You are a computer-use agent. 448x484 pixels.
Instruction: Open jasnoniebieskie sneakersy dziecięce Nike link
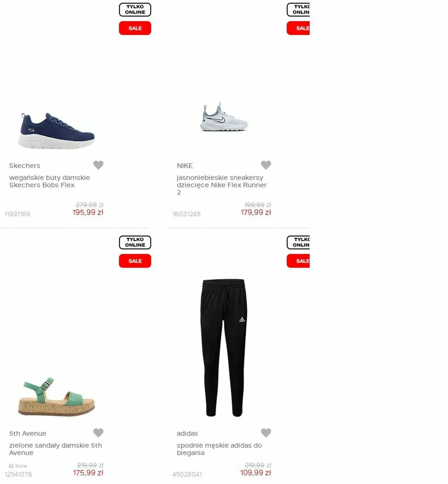[222, 185]
